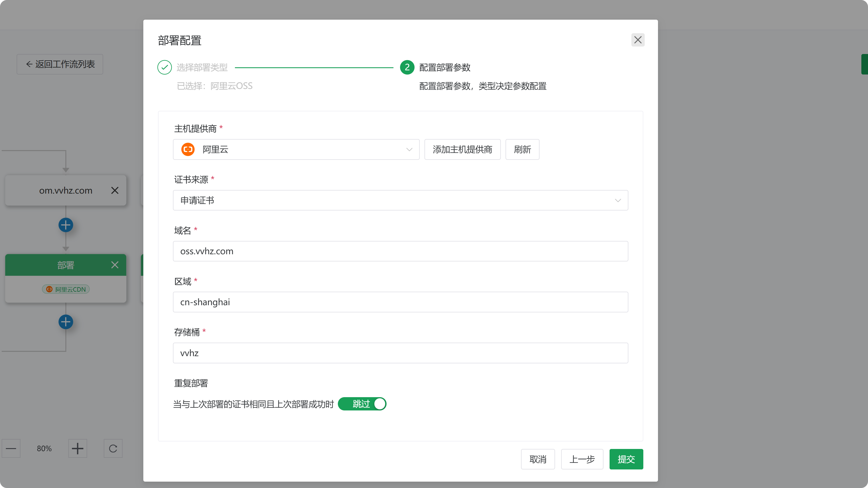Click the 域名 field with oss.vvhz.com

point(400,251)
